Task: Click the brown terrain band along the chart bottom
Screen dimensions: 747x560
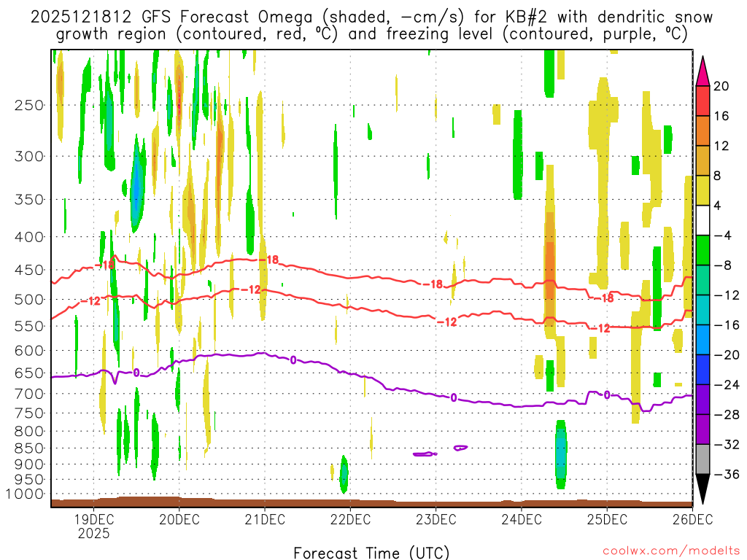Action: pos(371,502)
